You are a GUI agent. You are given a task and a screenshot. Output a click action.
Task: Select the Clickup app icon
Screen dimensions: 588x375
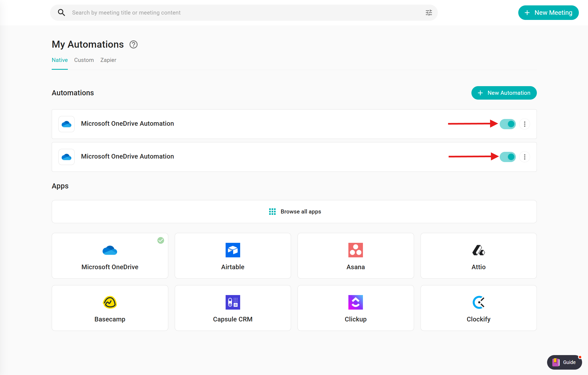[355, 302]
